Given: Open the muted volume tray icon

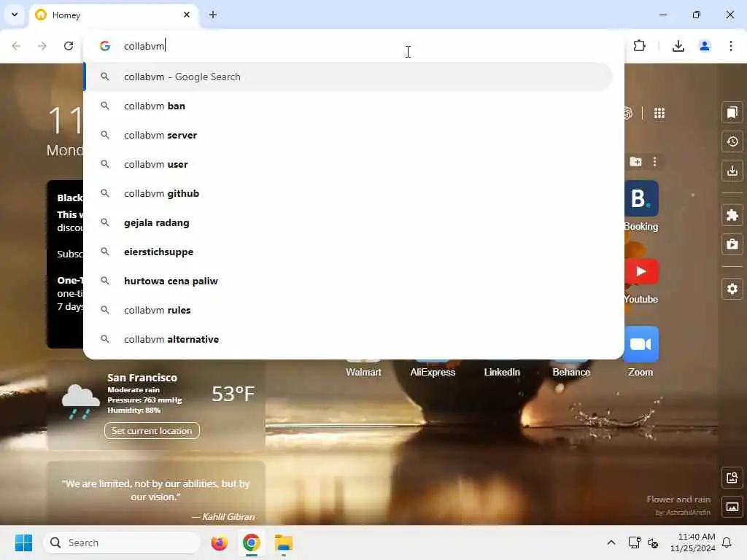Looking at the screenshot, I should pyautogui.click(x=653, y=542).
